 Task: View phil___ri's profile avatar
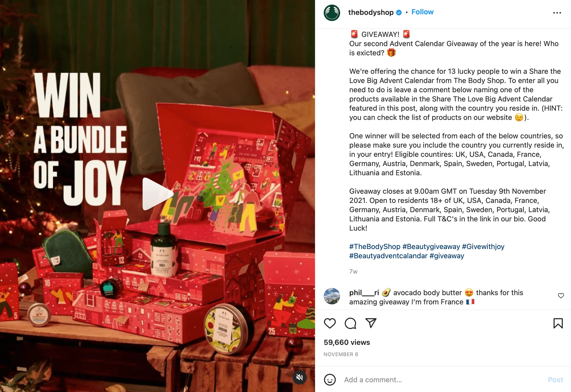[332, 296]
